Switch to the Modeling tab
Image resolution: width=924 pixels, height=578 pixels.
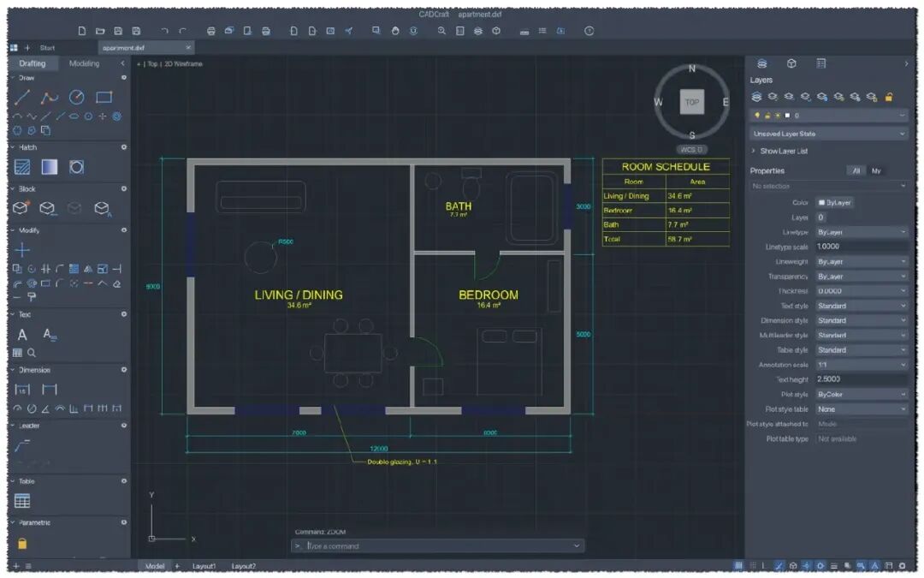pyautogui.click(x=84, y=63)
